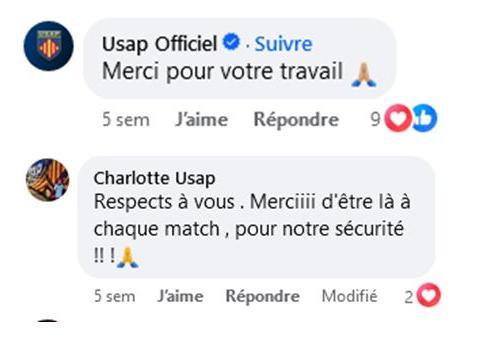
Task: Click 5 sem timestamp on Charlotte's comment
Action: point(114,296)
